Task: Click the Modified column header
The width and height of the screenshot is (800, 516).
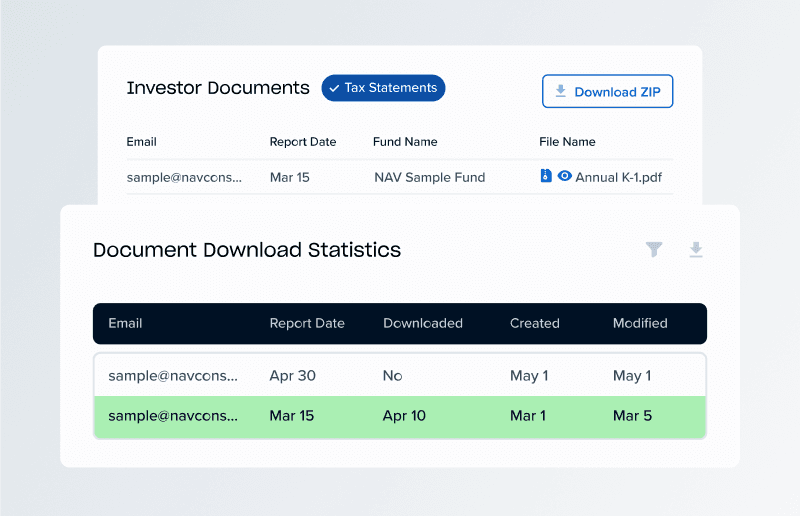Action: point(640,323)
